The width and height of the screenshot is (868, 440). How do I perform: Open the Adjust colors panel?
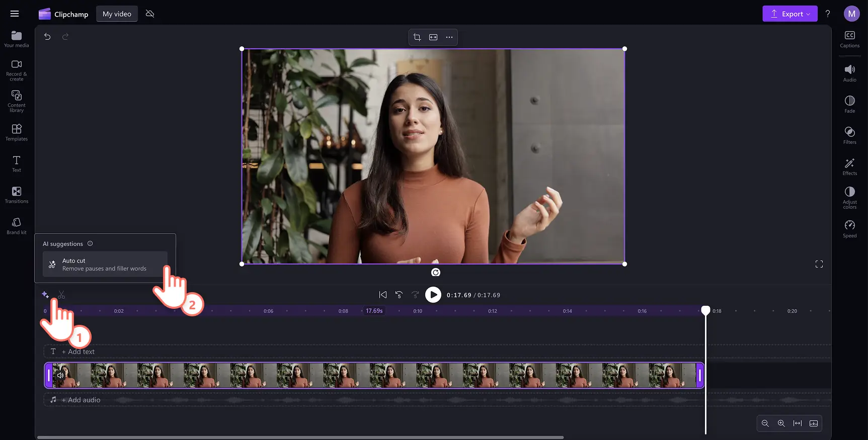(849, 197)
